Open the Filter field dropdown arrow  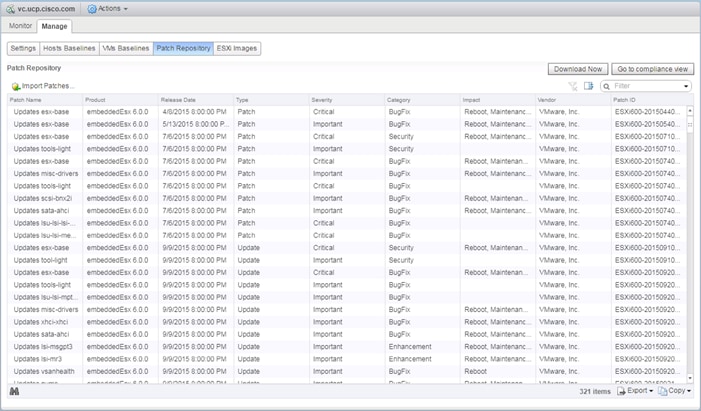click(686, 86)
